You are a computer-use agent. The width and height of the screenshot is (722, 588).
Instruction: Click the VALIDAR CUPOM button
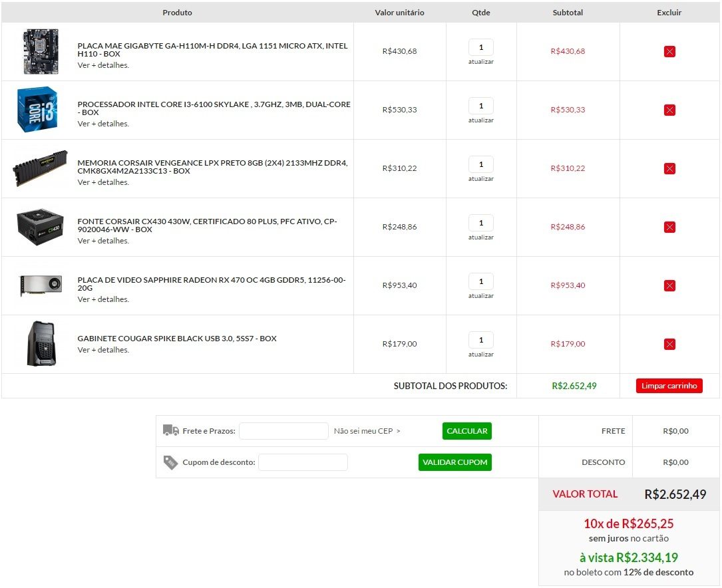(455, 462)
